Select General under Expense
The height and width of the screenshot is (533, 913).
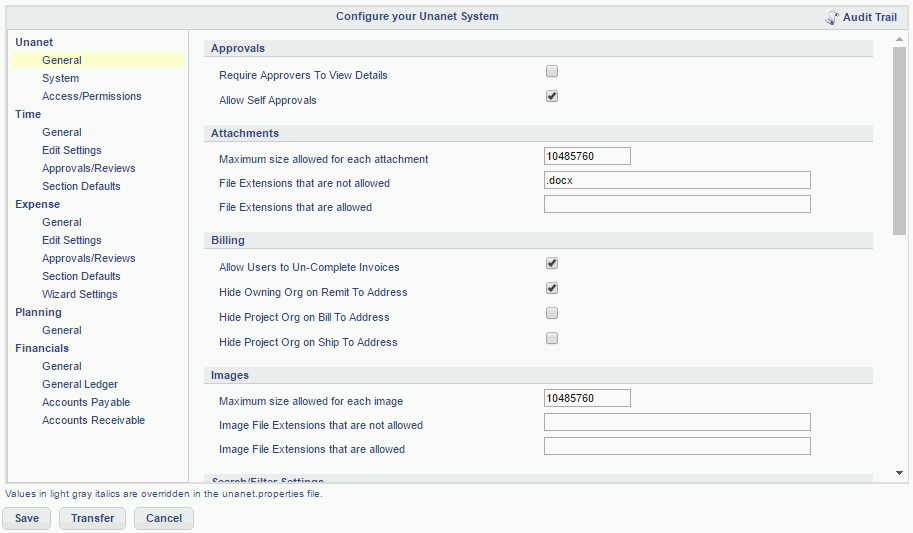(62, 222)
